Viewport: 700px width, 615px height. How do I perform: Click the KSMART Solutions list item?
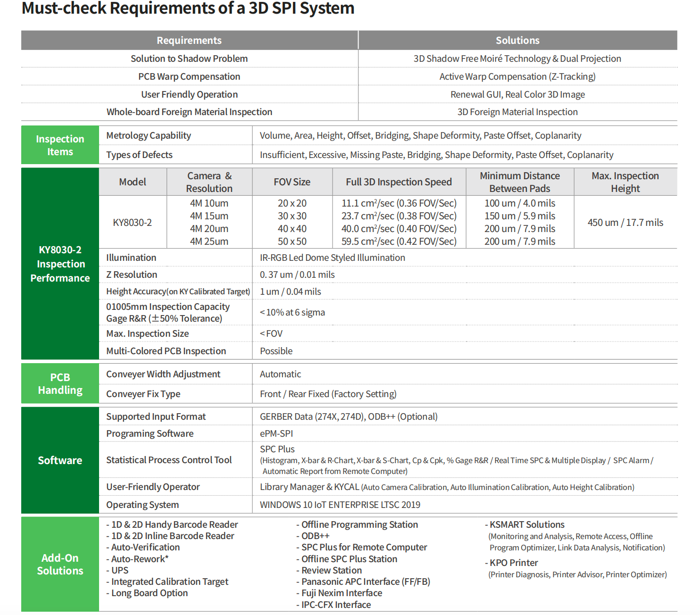tap(527, 524)
